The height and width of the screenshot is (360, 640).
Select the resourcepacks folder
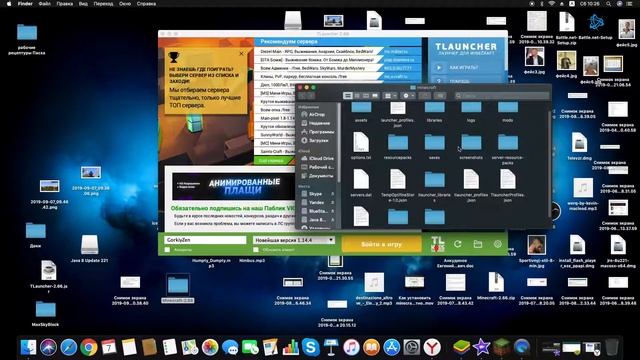398,146
